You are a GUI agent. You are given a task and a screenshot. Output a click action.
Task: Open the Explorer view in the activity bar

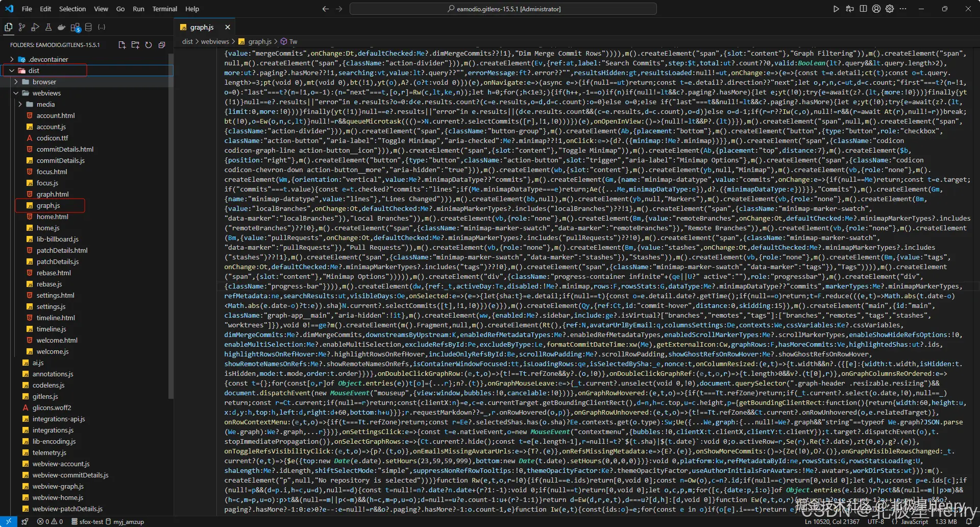8,27
